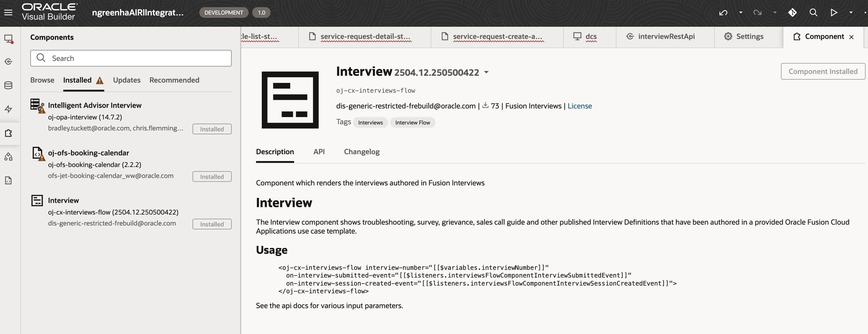
Task: Open the interviewRestApi editor tab
Action: tap(665, 36)
